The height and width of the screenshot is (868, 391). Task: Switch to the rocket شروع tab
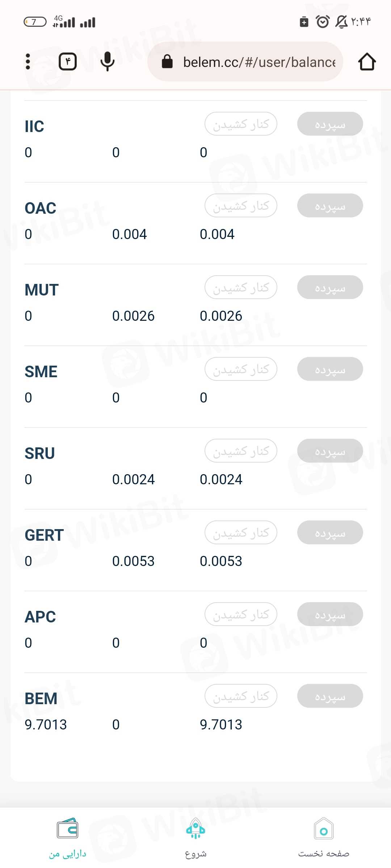pyautogui.click(x=195, y=838)
